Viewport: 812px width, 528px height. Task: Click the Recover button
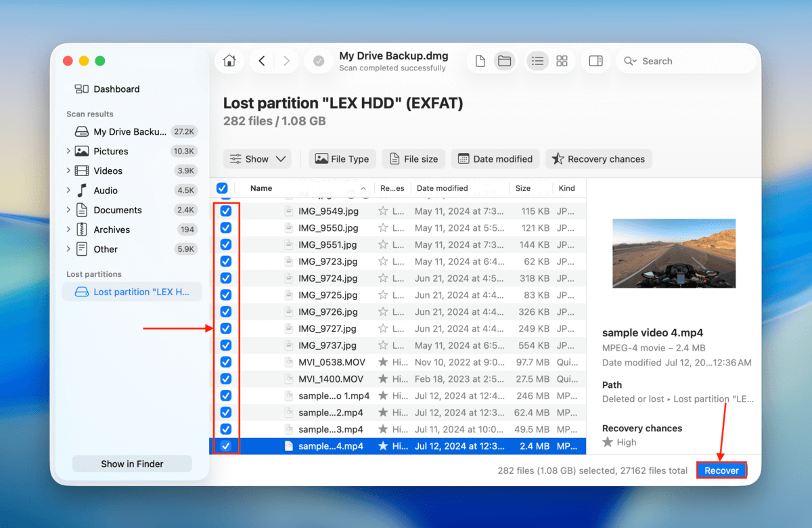point(721,470)
